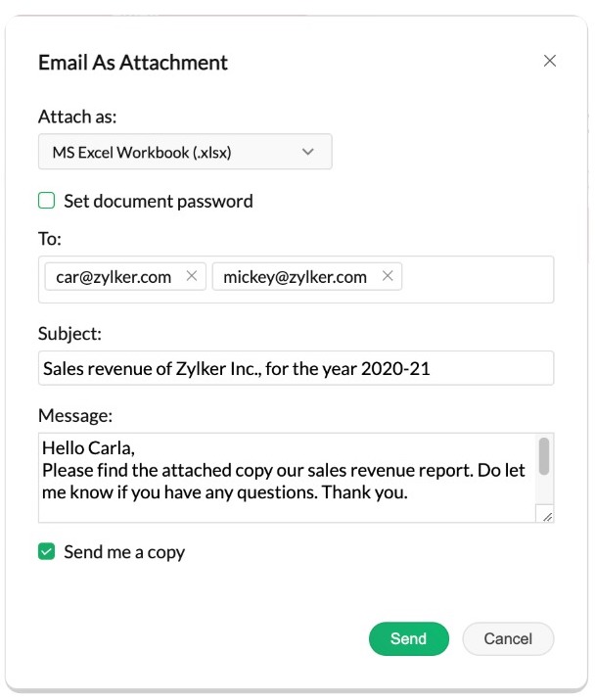596x700 pixels.
Task: Place cursor in the Message text area
Action: [284, 480]
